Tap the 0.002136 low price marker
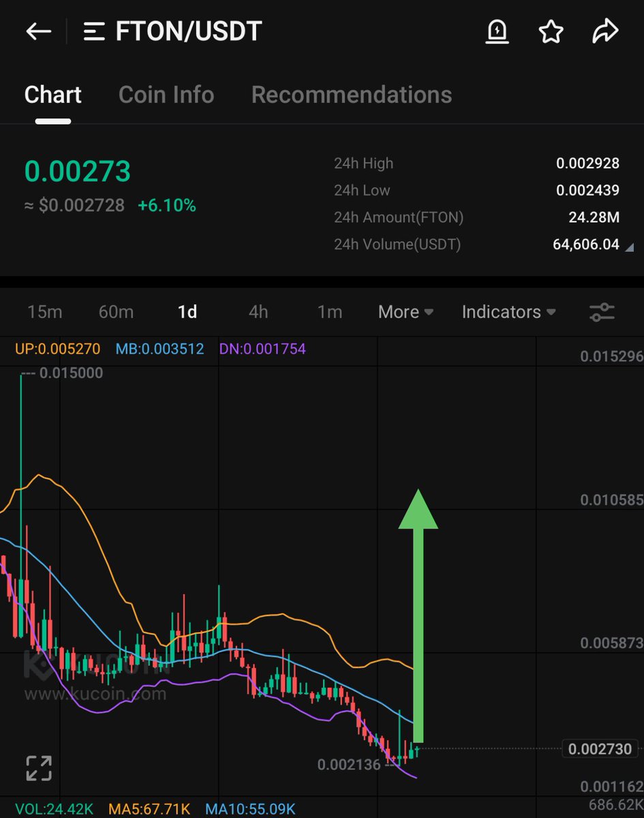Screen dimensions: 644x818 point(349,765)
